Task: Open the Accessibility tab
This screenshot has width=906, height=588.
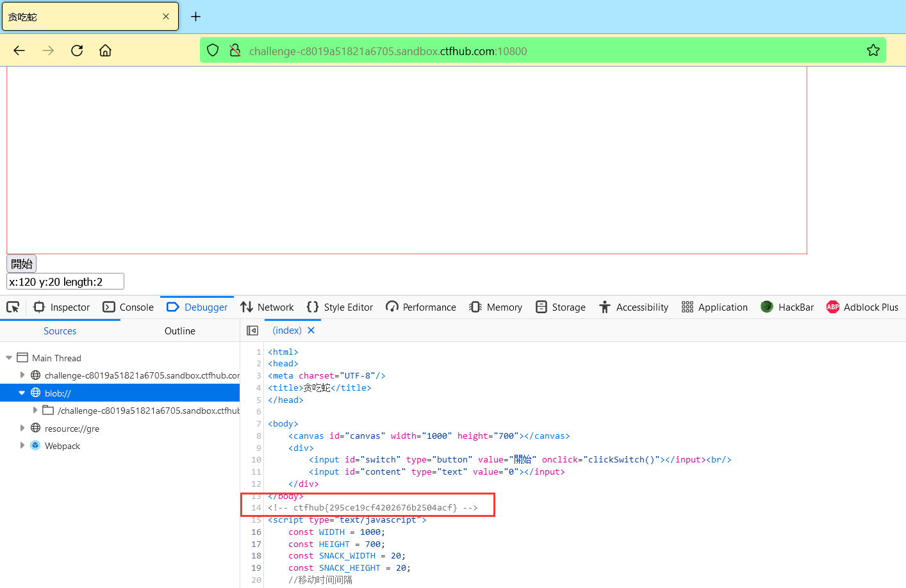Action: [634, 307]
